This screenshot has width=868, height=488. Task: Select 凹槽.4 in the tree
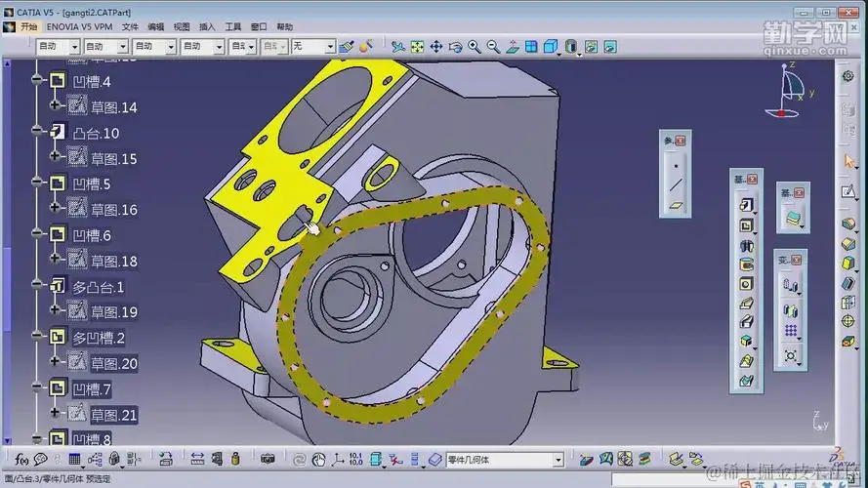click(92, 82)
